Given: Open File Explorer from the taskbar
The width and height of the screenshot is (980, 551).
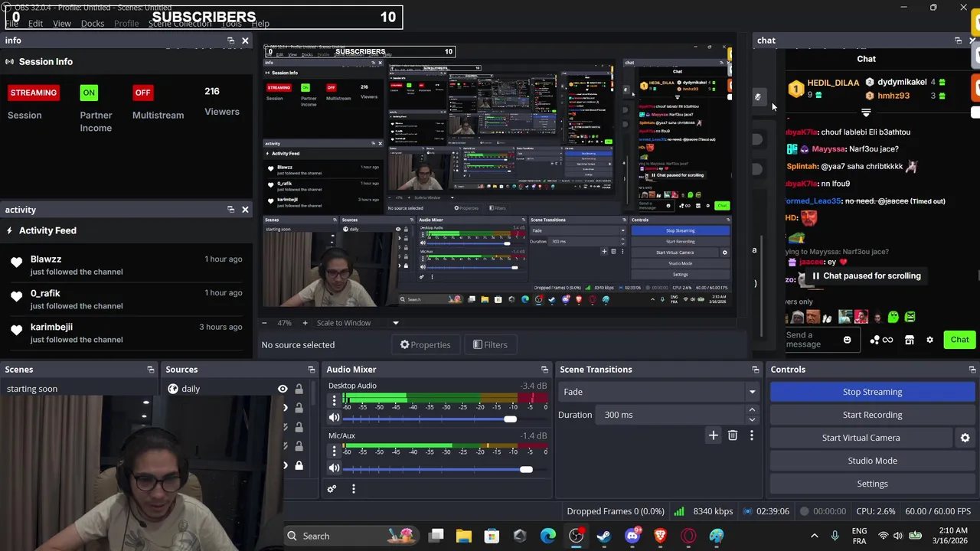Looking at the screenshot, I should tap(464, 536).
